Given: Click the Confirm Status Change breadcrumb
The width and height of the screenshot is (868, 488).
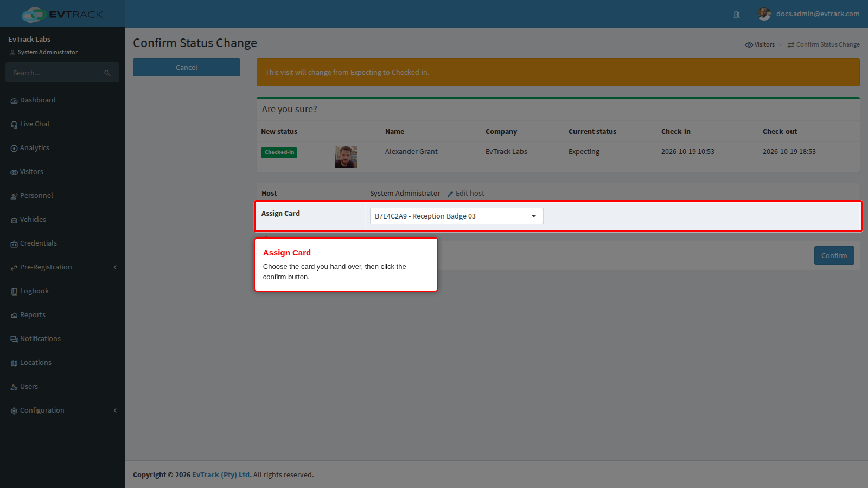Looking at the screenshot, I should pyautogui.click(x=824, y=44).
